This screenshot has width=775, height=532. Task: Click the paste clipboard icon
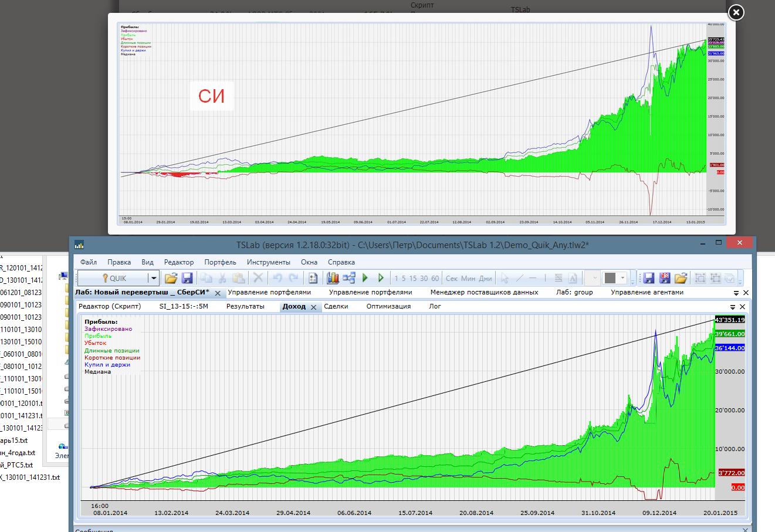point(238,278)
